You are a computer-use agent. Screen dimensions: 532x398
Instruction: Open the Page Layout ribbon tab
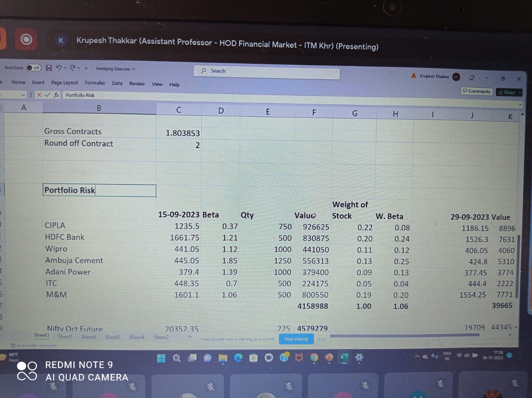pyautogui.click(x=65, y=83)
